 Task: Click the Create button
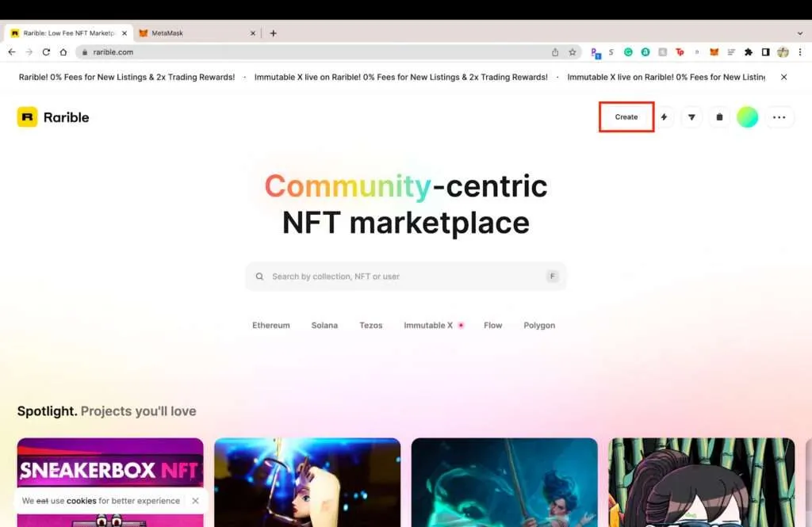click(626, 116)
